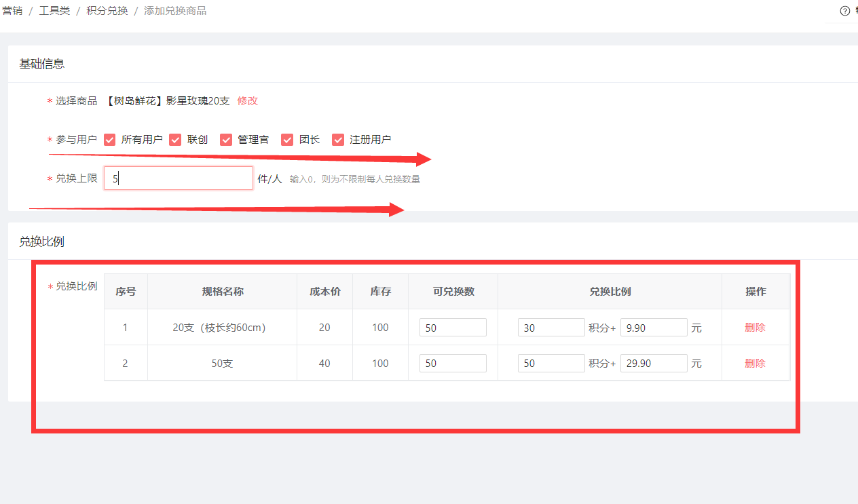Uncheck the 团长 checkbox
858x504 pixels.
click(288, 140)
